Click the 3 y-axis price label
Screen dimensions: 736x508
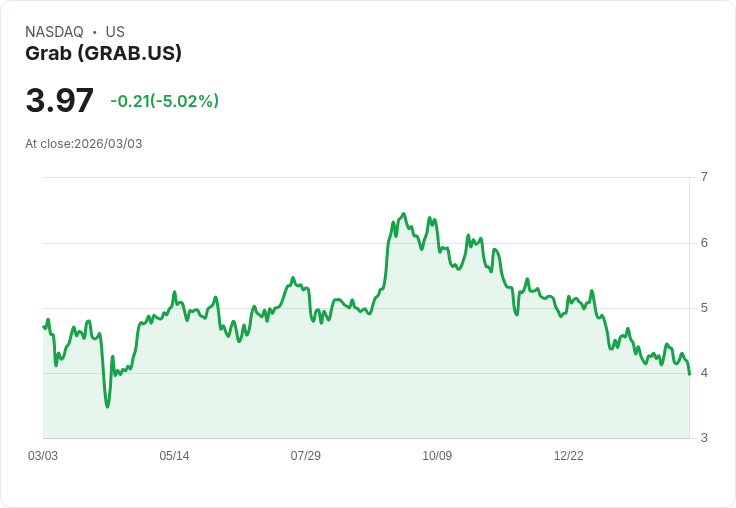point(704,438)
